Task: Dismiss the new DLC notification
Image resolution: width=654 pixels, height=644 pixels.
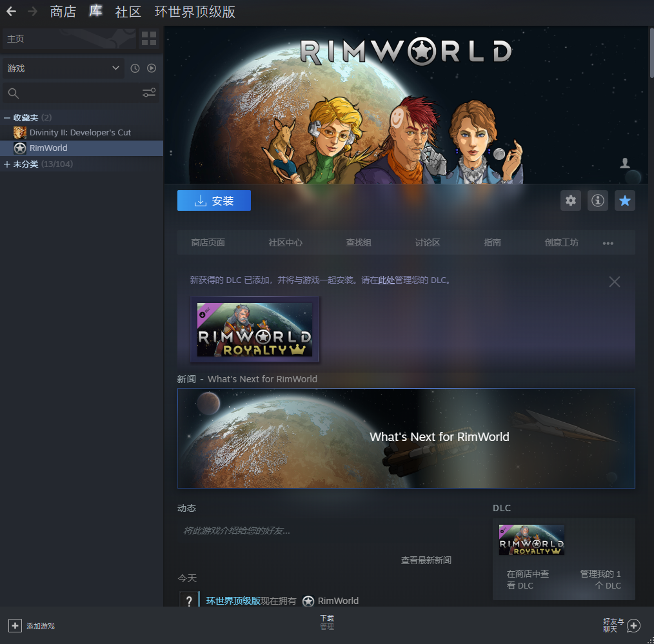Action: 615,282
